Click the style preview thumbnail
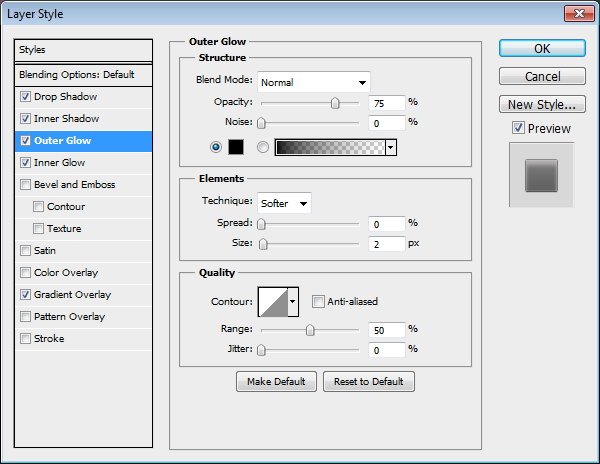The width and height of the screenshot is (600, 464). coord(541,175)
